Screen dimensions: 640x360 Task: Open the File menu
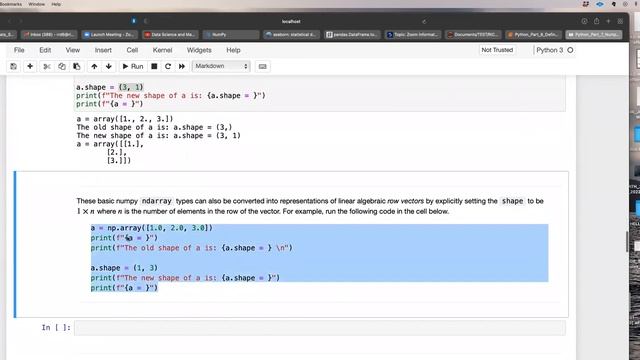pos(19,50)
